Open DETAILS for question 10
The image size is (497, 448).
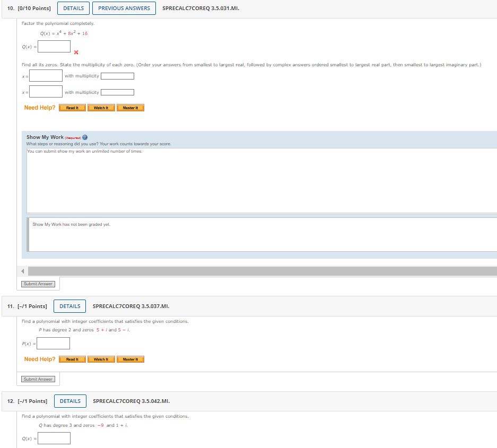[x=73, y=8]
